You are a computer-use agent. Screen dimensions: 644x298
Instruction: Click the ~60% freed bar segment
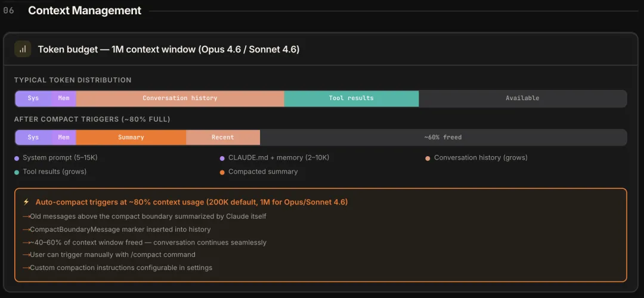[x=442, y=138]
